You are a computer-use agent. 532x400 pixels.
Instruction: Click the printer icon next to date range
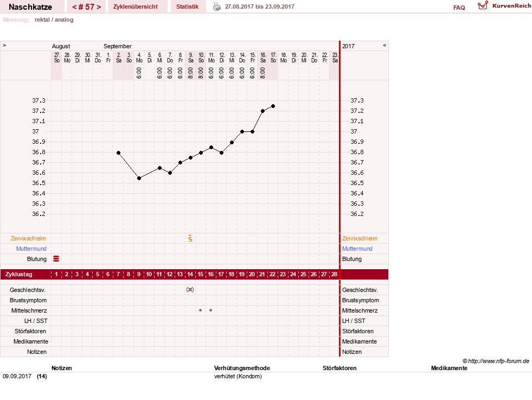217,7
